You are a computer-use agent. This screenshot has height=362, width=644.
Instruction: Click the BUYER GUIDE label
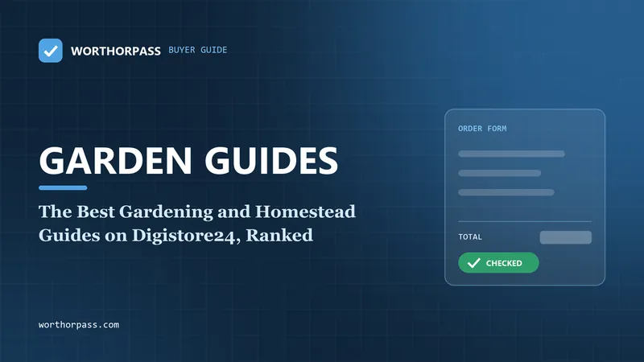pyautogui.click(x=197, y=50)
